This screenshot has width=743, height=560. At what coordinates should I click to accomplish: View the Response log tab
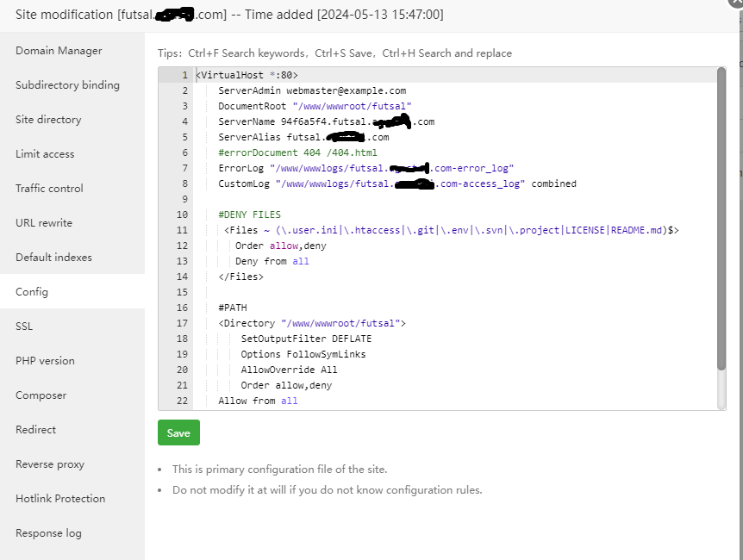[x=48, y=533]
